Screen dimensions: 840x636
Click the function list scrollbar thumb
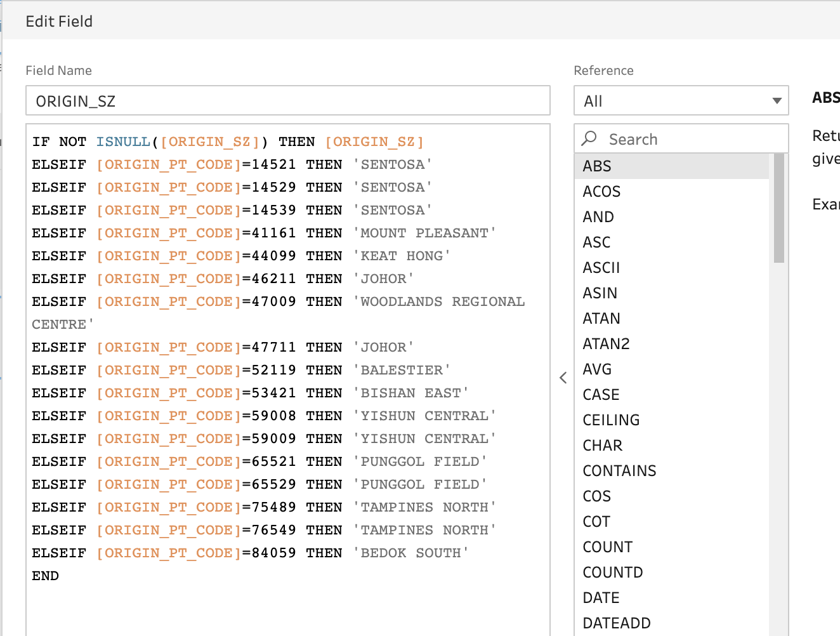click(778, 208)
